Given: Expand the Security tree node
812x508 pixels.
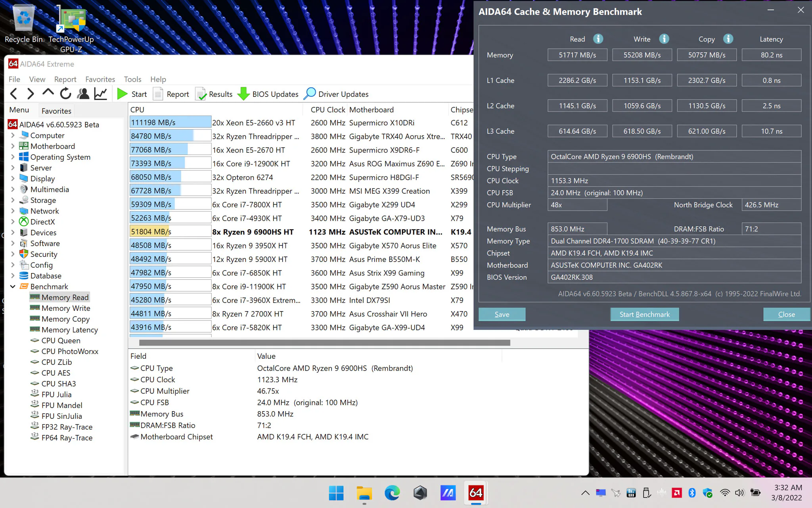Looking at the screenshot, I should pyautogui.click(x=13, y=254).
